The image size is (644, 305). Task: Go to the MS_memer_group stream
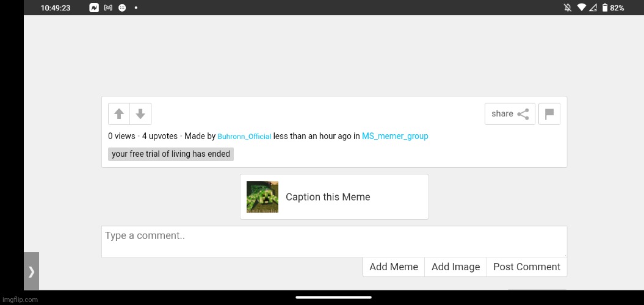click(395, 136)
